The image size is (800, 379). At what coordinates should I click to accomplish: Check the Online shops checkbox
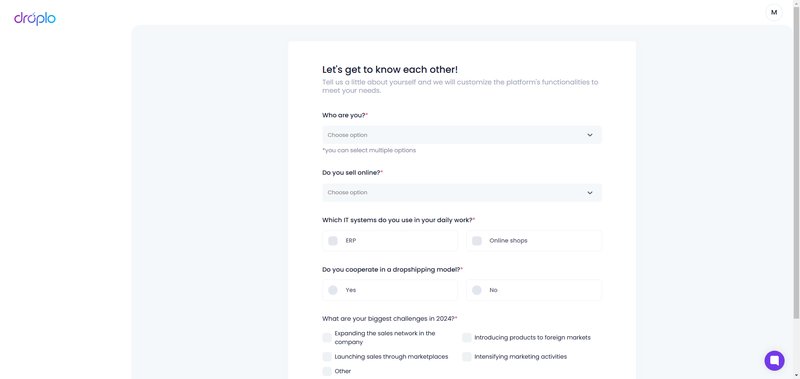(x=477, y=241)
